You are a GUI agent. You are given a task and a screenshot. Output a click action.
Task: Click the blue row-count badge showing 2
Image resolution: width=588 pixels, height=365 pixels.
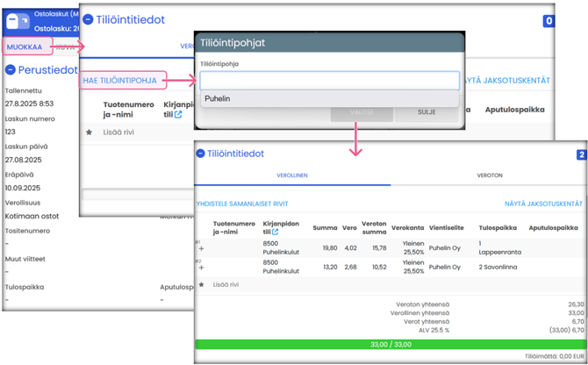[581, 155]
